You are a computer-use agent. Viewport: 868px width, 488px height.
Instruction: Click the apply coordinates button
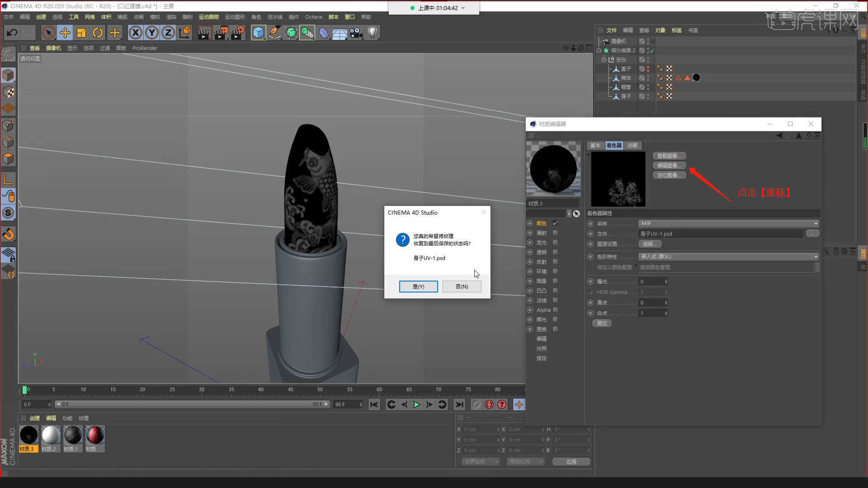click(x=571, y=462)
